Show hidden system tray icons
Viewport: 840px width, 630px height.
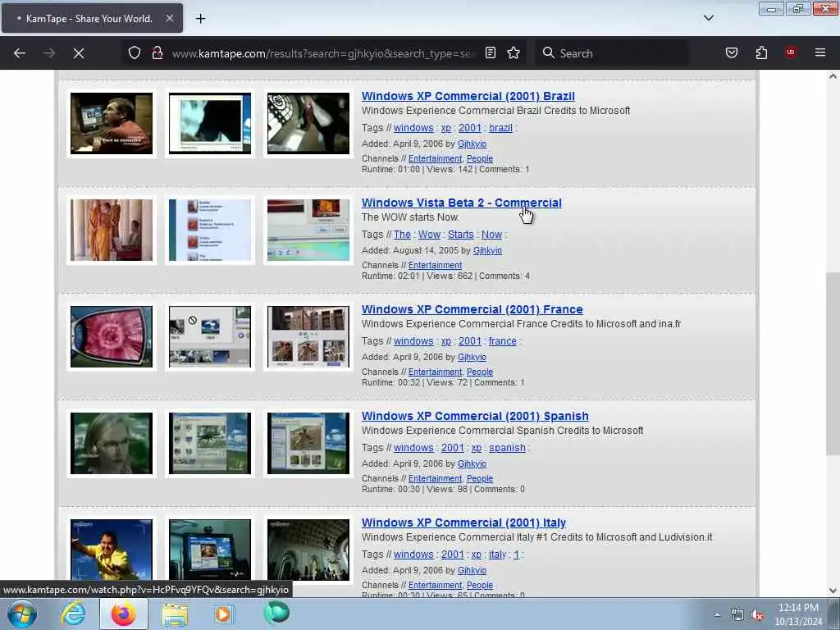717,615
